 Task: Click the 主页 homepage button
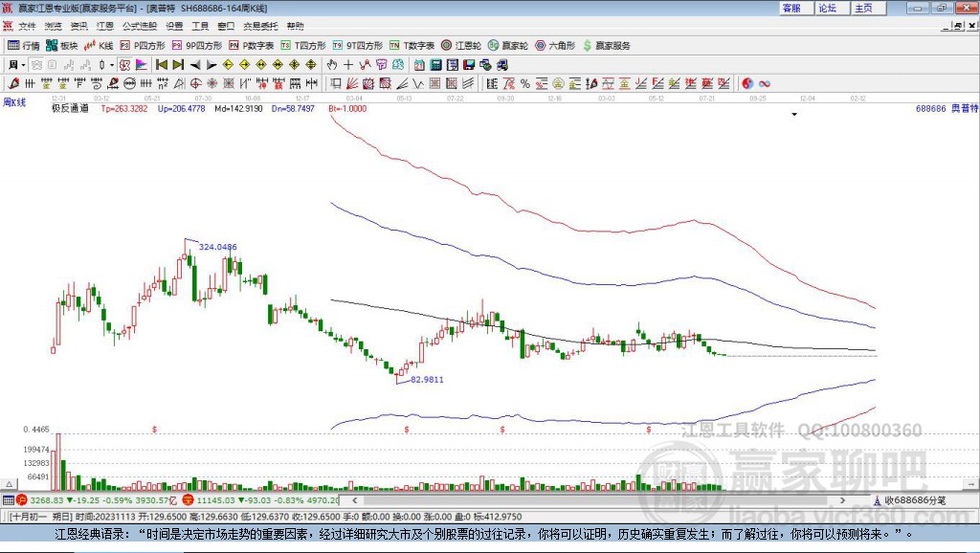pyautogui.click(x=868, y=8)
